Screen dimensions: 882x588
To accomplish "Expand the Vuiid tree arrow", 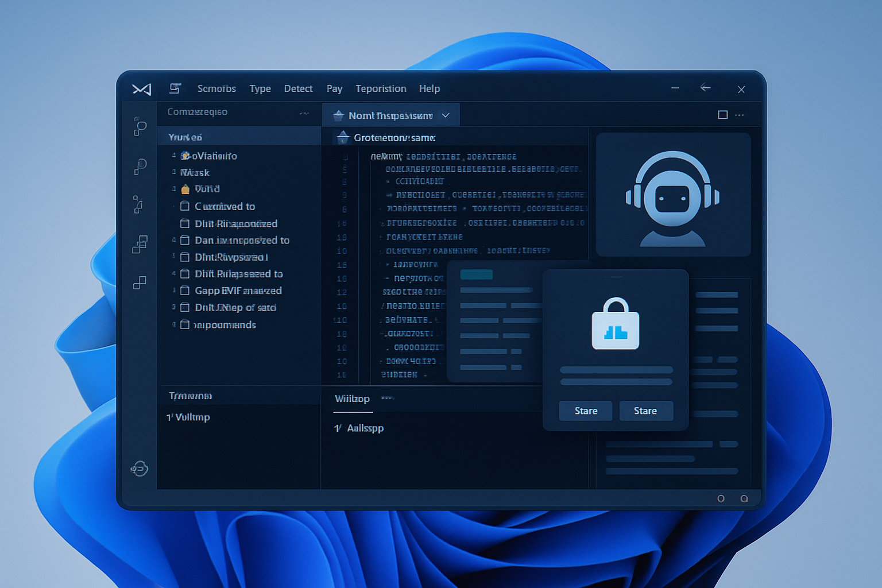I will [x=174, y=188].
